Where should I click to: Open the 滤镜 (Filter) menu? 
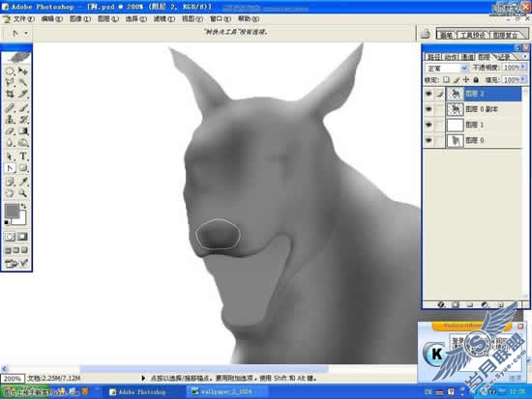pyautogui.click(x=164, y=19)
